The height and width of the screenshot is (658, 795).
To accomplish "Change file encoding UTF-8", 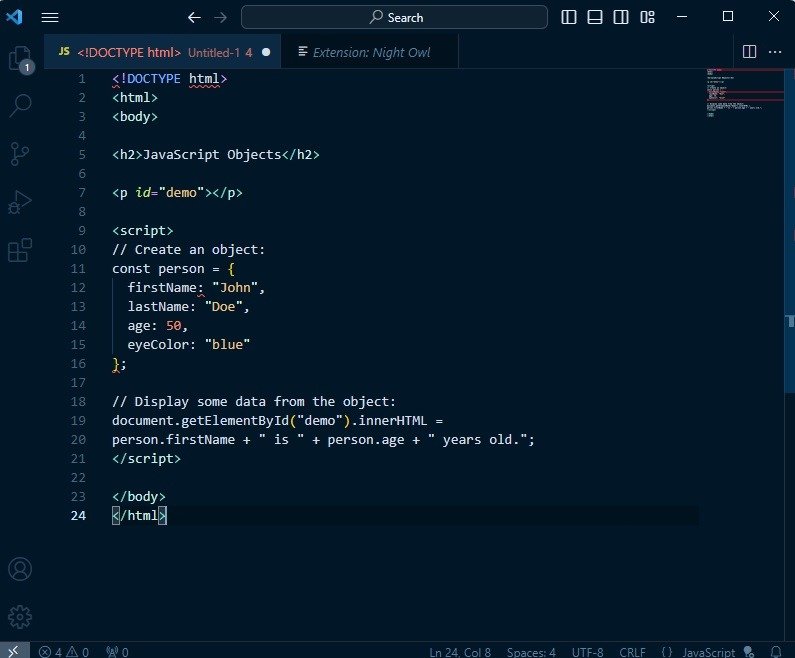I will [587, 652].
